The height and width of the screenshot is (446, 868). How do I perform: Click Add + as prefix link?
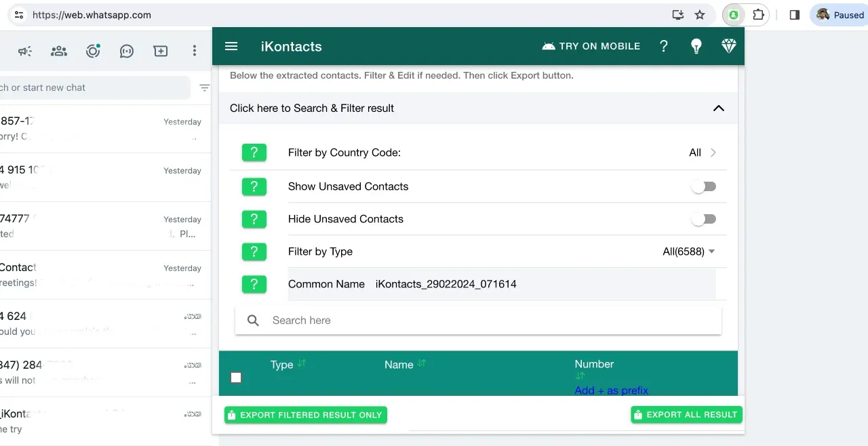coord(612,390)
